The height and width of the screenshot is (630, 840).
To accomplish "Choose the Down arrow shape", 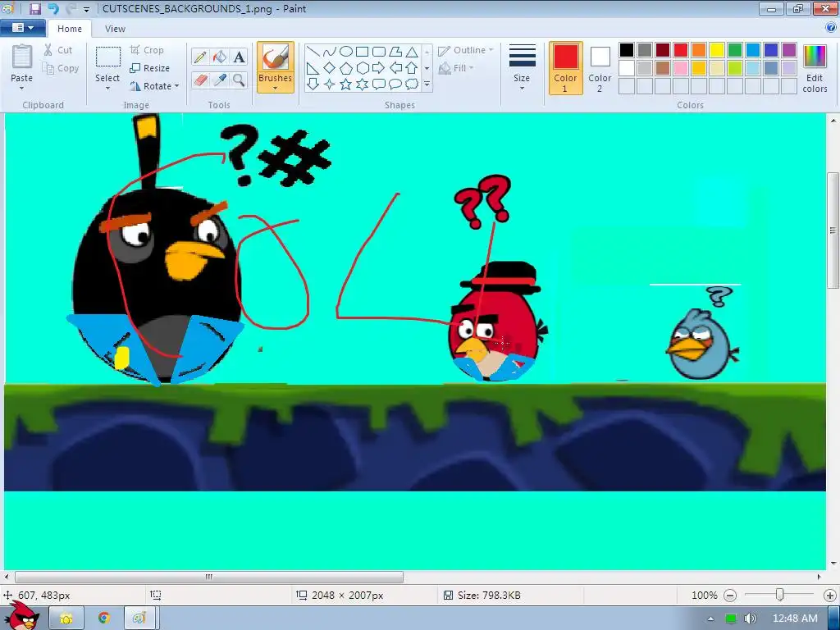I will coord(313,84).
